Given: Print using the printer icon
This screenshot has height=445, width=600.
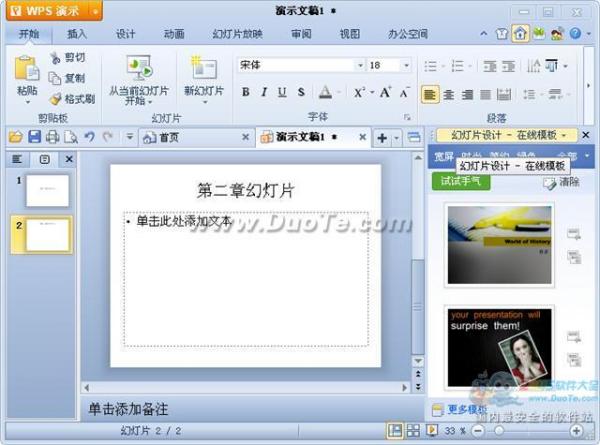Looking at the screenshot, I should [x=52, y=137].
